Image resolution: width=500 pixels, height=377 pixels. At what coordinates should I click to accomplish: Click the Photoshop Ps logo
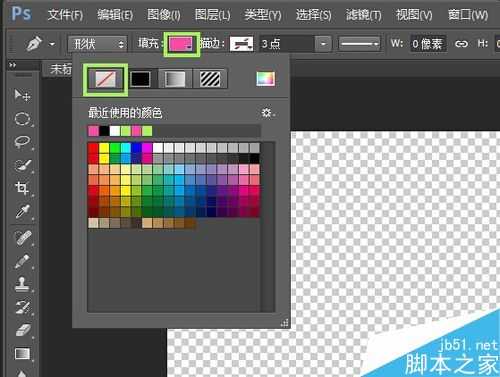point(21,14)
